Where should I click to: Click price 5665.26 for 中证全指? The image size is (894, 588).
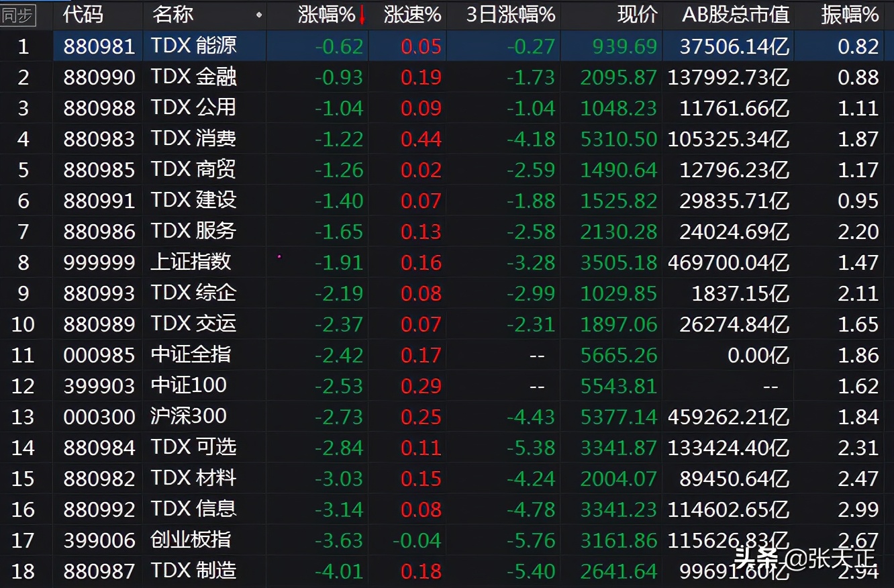pyautogui.click(x=618, y=355)
